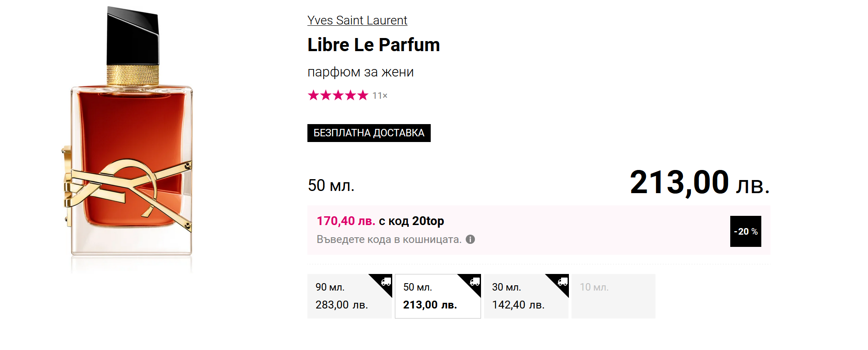Click the 170,40 лв. discounted price
This screenshot has height=350, width=868.
click(345, 221)
